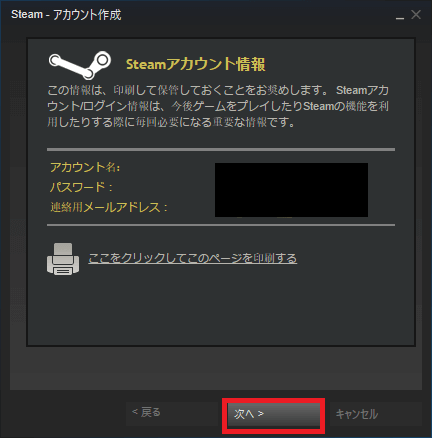Click the Steam - アカウント作成 title bar text
432x438 pixels.
pyautogui.click(x=66, y=15)
